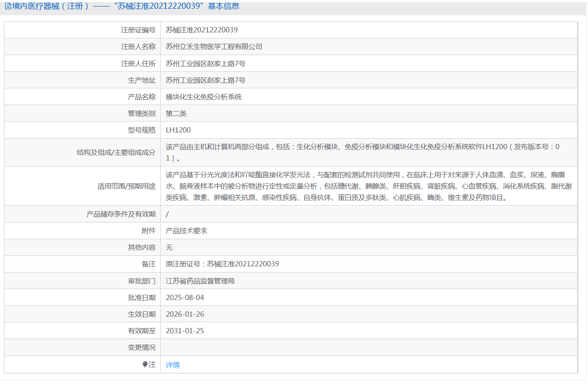Click the 批准日期 label
Image resolution: width=588 pixels, height=384 pixels.
[x=142, y=297]
